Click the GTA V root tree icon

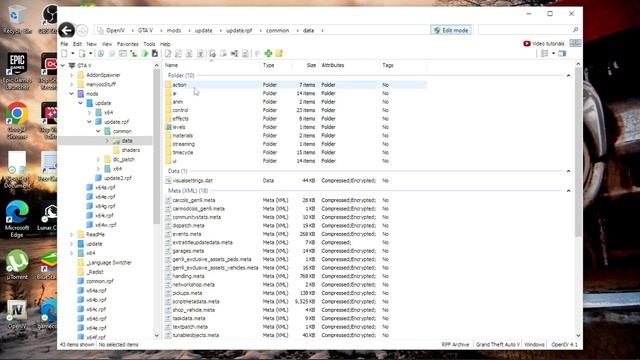[x=72, y=65]
